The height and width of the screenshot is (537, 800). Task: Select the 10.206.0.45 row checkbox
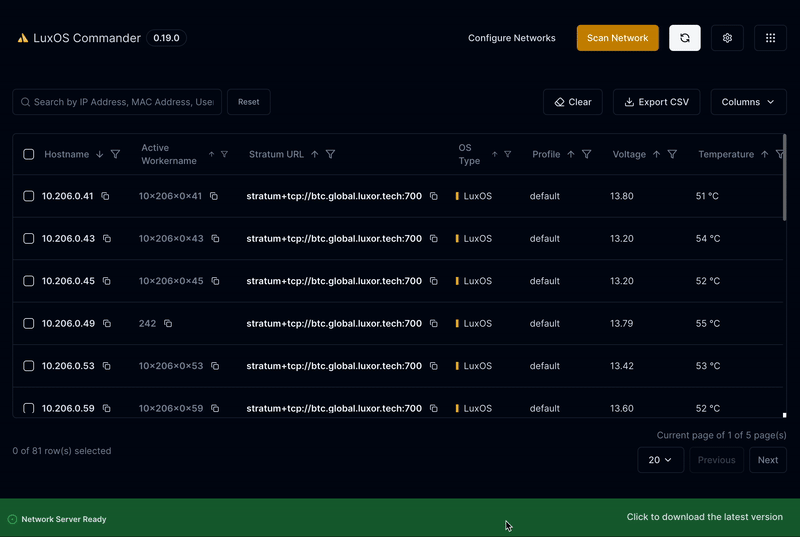(x=29, y=281)
